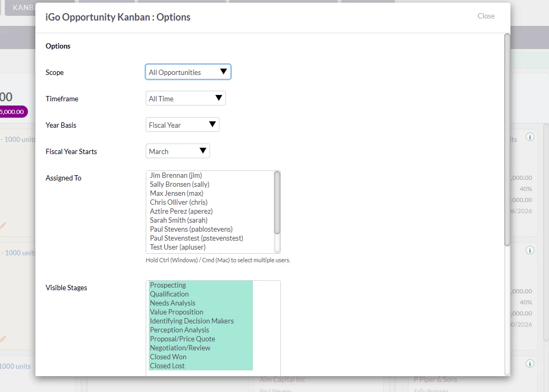549x392 pixels.
Task: Deselect the Closed Lost stage
Action: (x=167, y=366)
